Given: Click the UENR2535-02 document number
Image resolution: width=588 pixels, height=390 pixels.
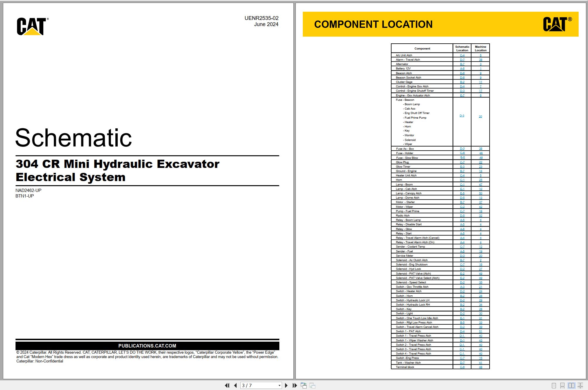Looking at the screenshot, I should coord(261,18).
